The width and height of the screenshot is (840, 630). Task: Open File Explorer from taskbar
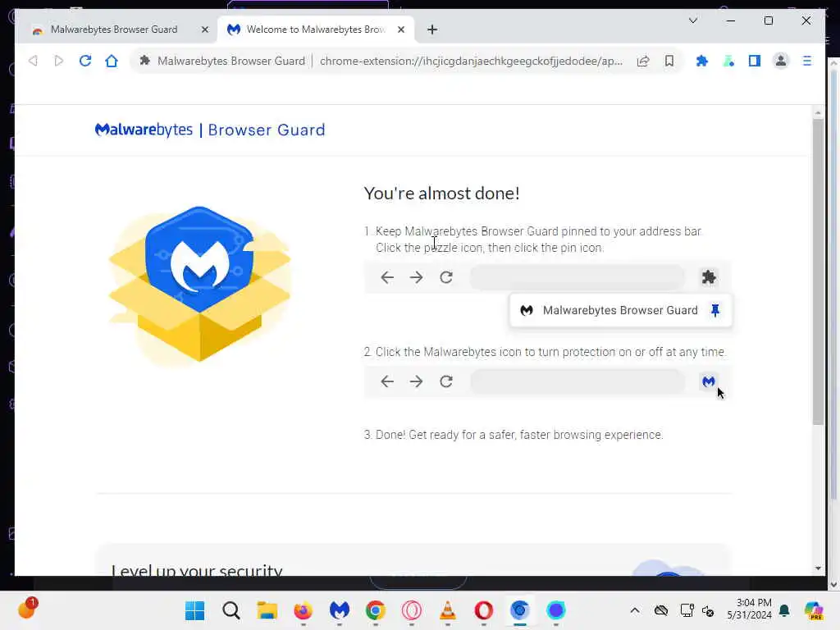[267, 610]
